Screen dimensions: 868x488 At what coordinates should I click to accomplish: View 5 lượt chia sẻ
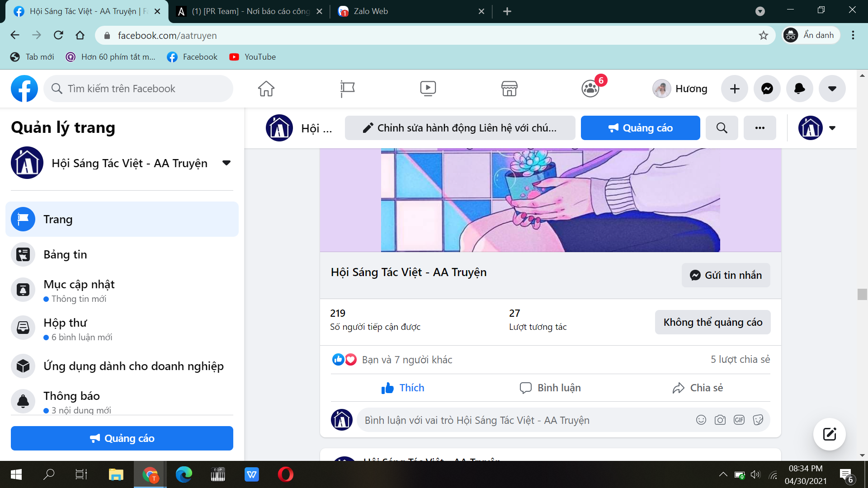tap(740, 359)
